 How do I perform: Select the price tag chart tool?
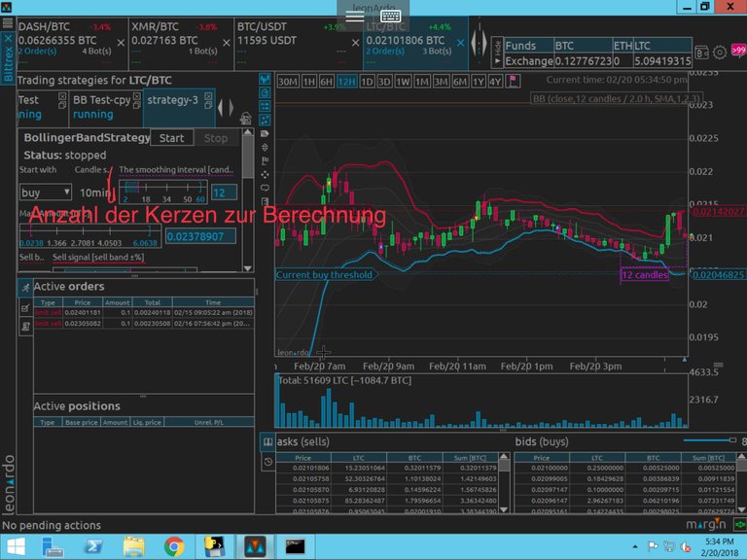(265, 134)
